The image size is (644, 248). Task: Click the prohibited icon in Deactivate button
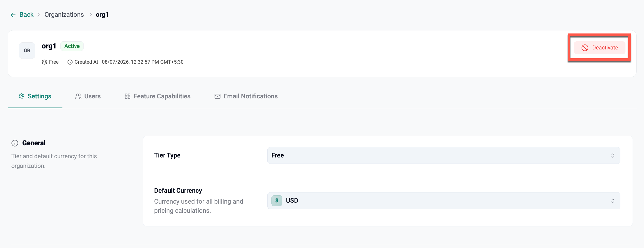click(x=585, y=48)
